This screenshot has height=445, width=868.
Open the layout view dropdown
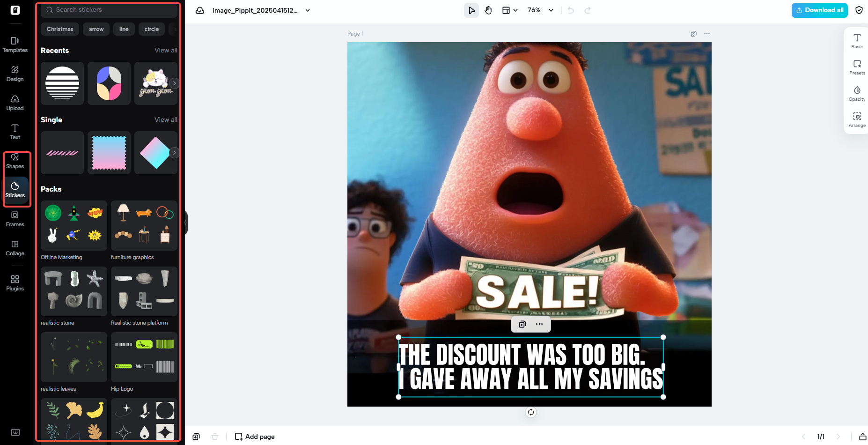click(510, 10)
